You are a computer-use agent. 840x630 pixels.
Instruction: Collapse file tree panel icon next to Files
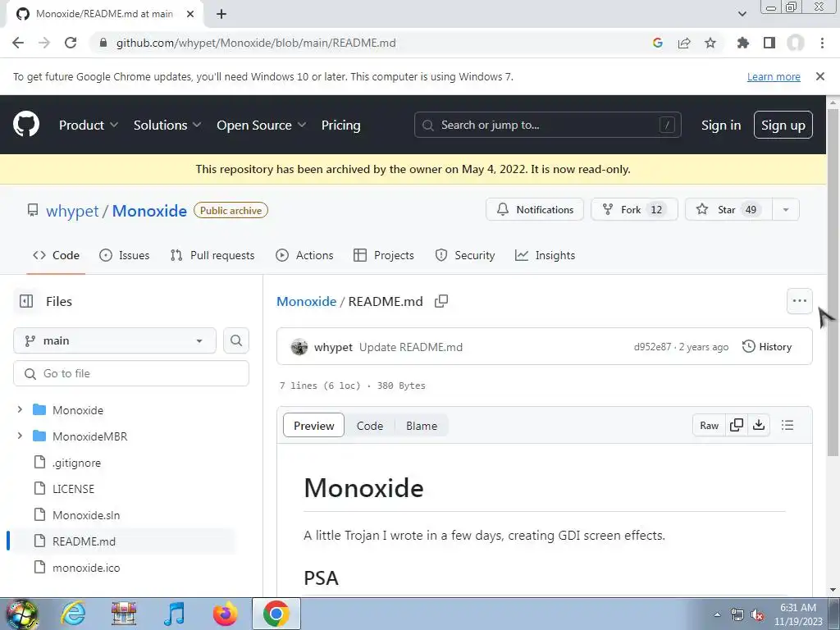tap(25, 301)
